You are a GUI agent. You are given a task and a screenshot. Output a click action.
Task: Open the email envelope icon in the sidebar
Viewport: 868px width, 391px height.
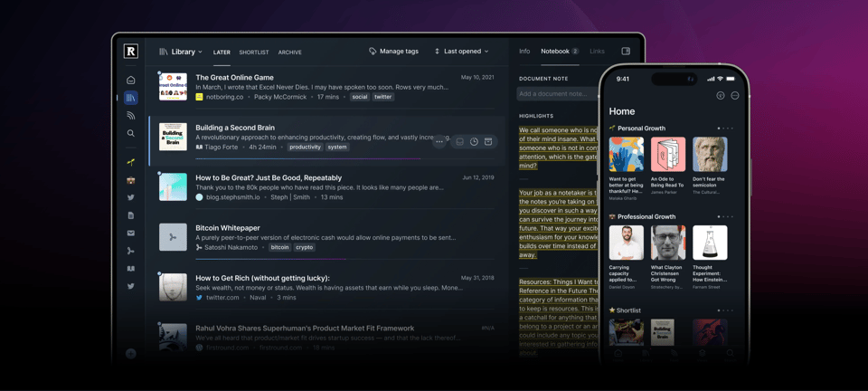coord(130,234)
